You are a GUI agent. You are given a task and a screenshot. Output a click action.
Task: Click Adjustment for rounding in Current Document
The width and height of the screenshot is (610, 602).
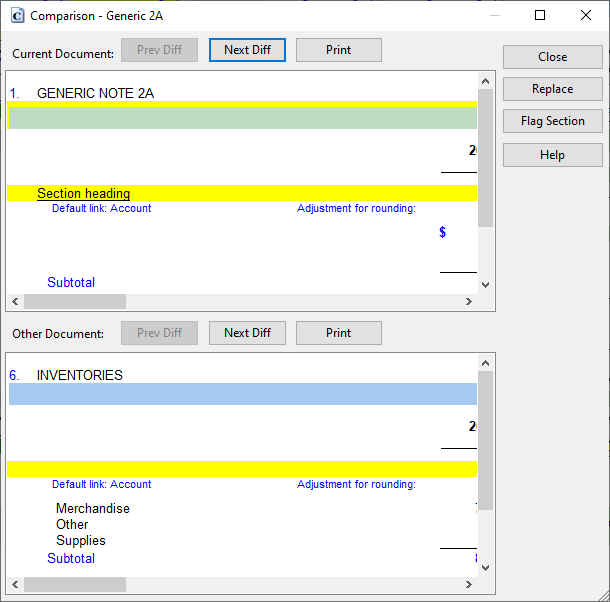[x=356, y=208]
